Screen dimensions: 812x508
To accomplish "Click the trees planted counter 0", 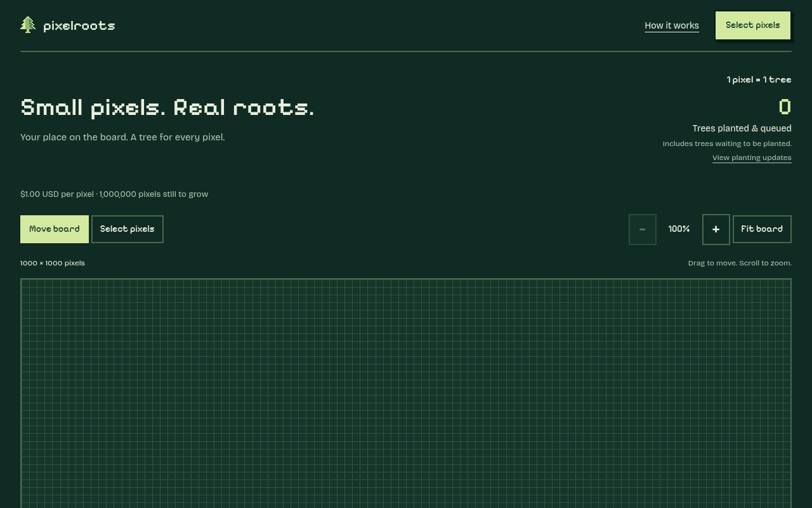I will click(785, 107).
